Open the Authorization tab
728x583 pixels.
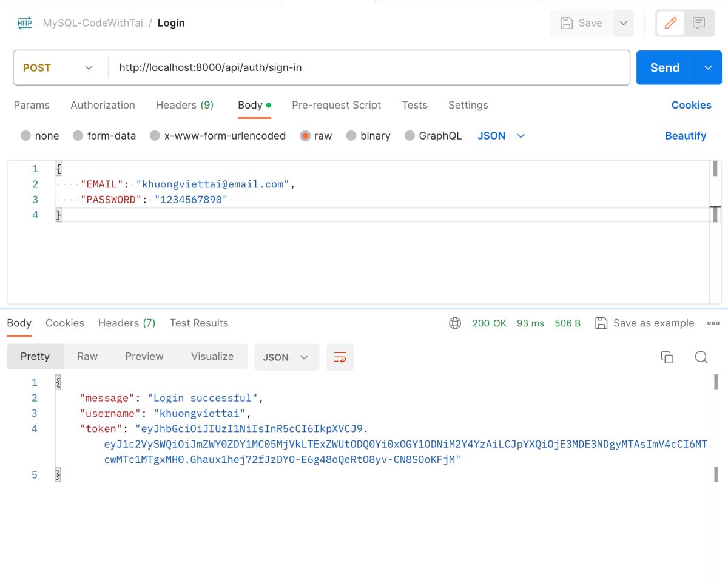[x=103, y=105]
